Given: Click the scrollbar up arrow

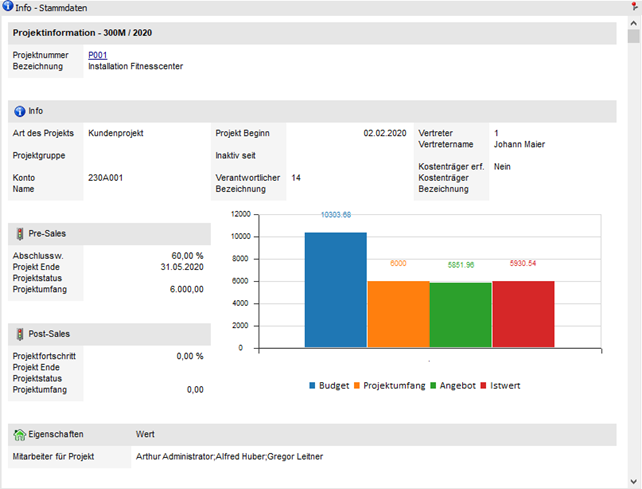Looking at the screenshot, I should [x=634, y=22].
